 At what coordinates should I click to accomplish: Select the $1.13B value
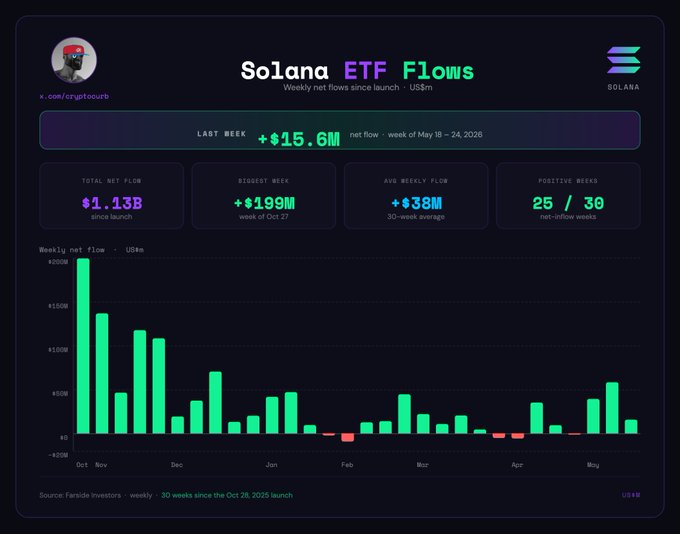112,203
